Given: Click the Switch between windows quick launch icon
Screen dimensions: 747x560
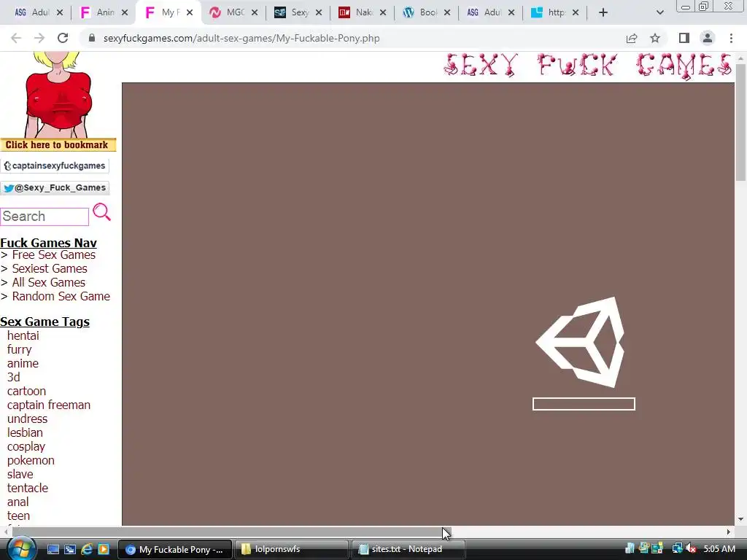Looking at the screenshot, I should tap(69, 549).
